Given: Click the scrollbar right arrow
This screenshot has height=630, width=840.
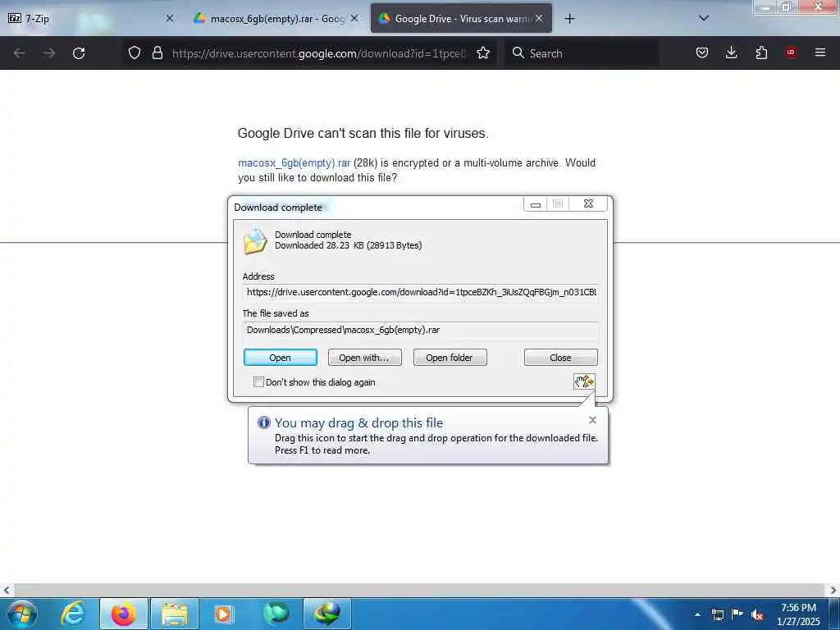Looking at the screenshot, I should [833, 591].
